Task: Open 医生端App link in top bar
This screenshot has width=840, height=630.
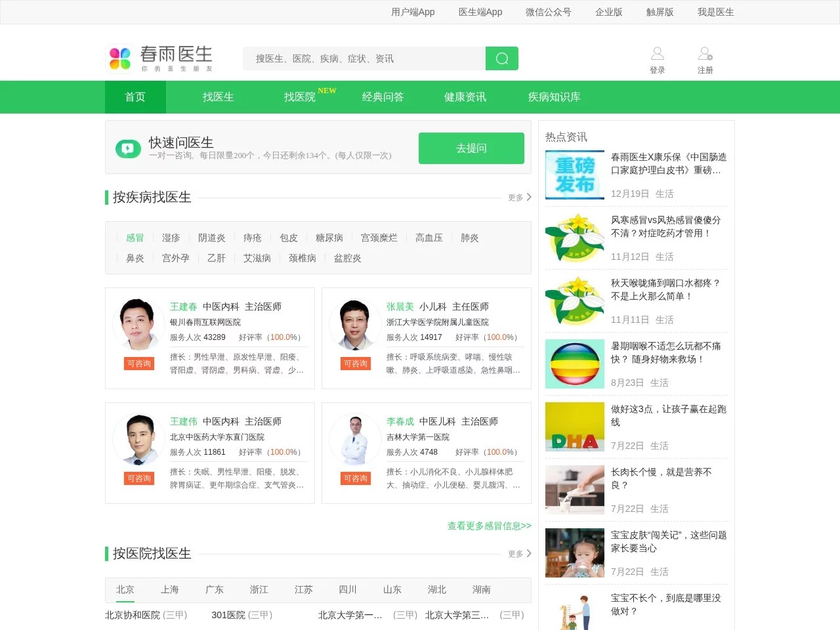Action: (x=480, y=12)
